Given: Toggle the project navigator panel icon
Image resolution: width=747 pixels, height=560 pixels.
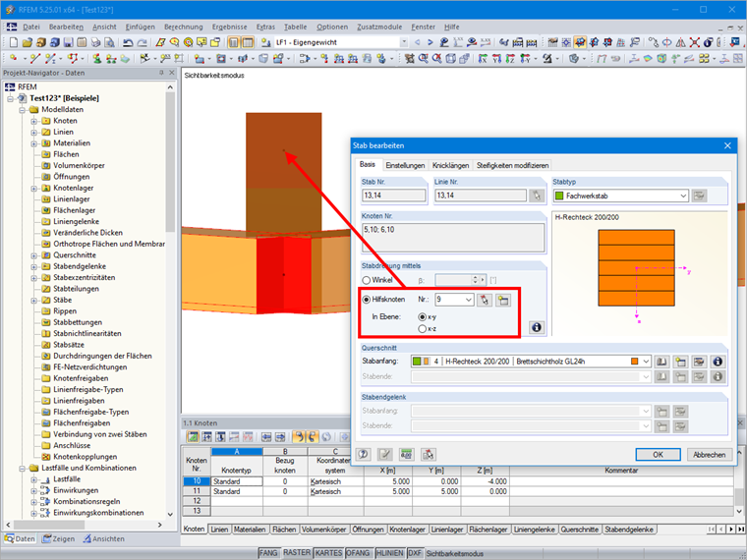Looking at the screenshot, I should pos(234,42).
